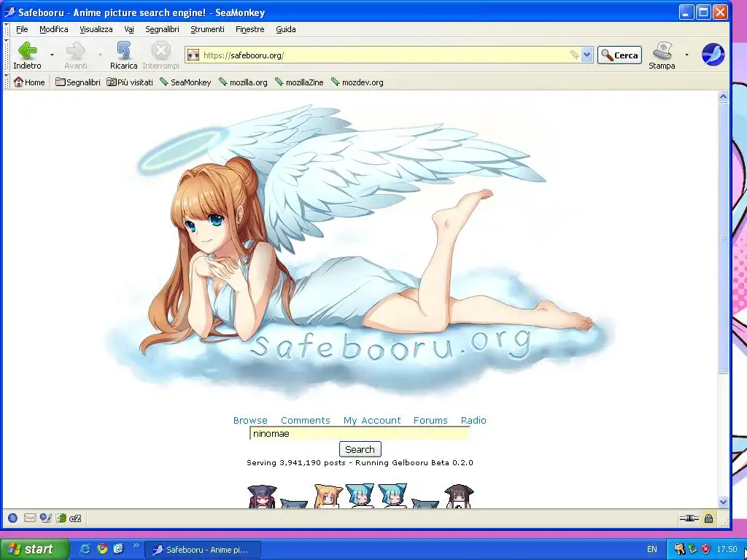Viewport: 747px width, 560px height.
Task: Launch Chrome from the quick launch bar
Action: pos(102,549)
